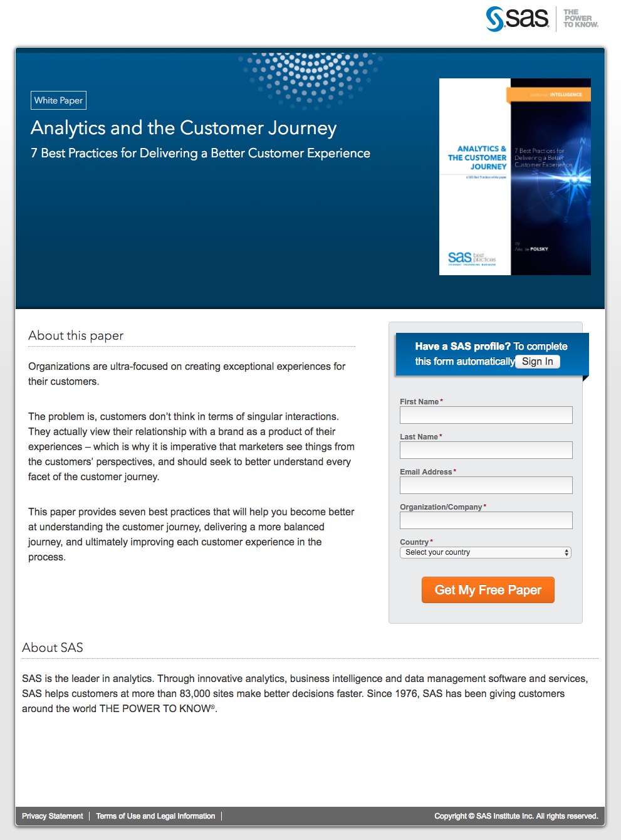Image resolution: width=621 pixels, height=840 pixels.
Task: Click into the Last Name field
Action: coord(486,450)
